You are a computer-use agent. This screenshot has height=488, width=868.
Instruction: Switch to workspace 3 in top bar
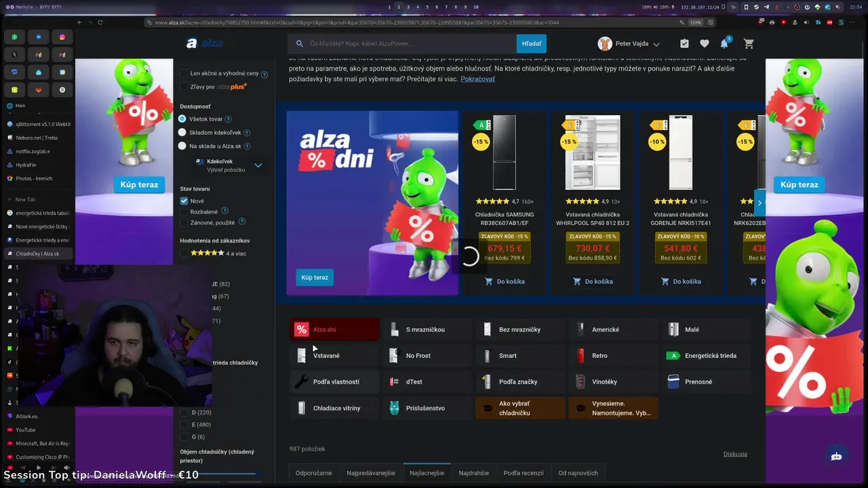[408, 7]
